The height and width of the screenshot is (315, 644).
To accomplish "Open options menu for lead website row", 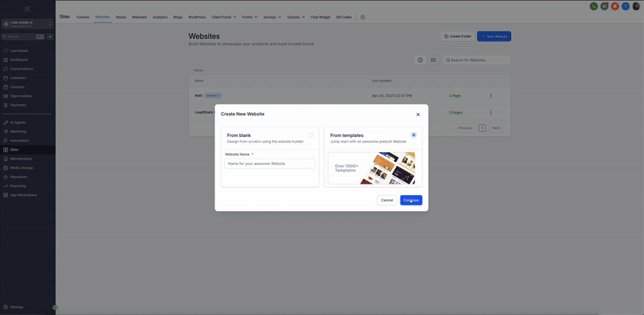I will pos(490,96).
